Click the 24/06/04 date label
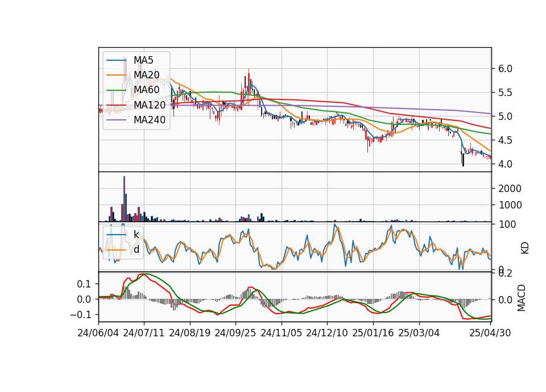This screenshot has height=392, width=546. pyautogui.click(x=98, y=333)
